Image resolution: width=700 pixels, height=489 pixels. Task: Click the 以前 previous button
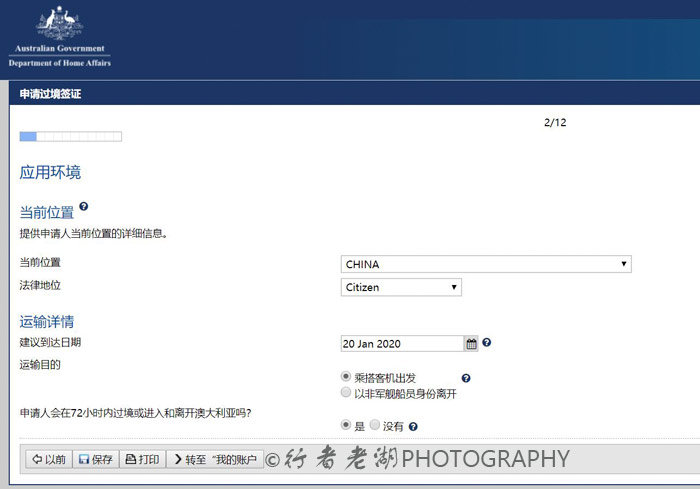49,459
